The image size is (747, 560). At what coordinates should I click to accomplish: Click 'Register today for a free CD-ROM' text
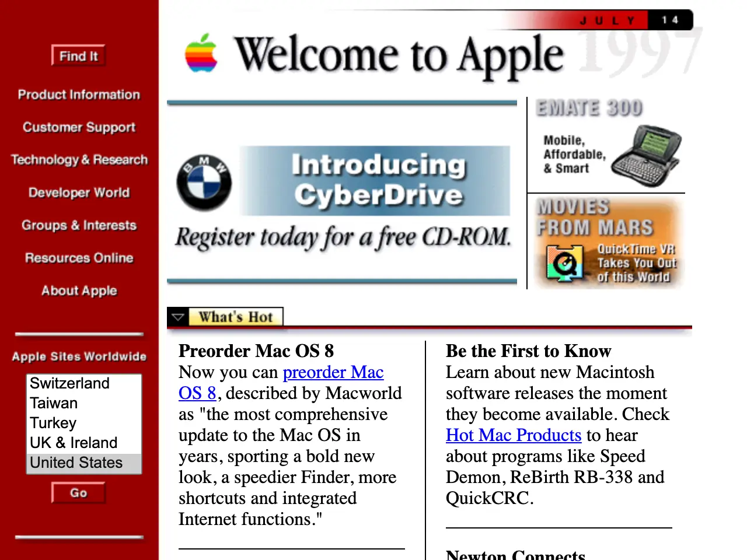point(343,237)
